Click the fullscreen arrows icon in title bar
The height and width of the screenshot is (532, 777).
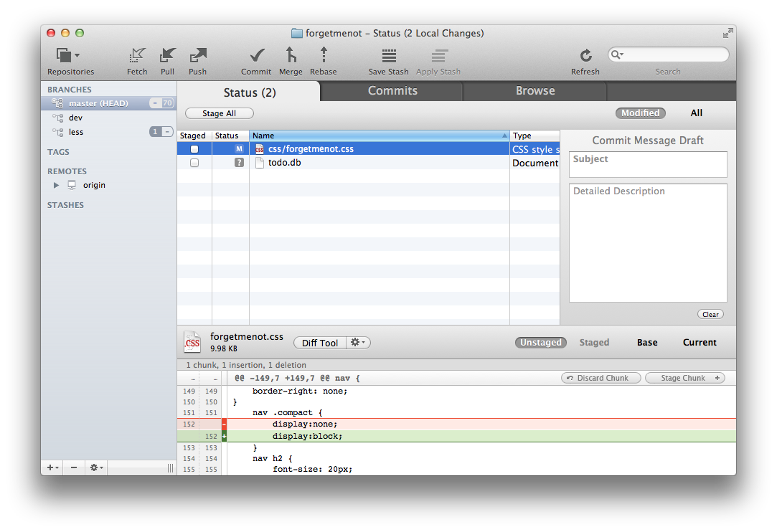pyautogui.click(x=727, y=33)
